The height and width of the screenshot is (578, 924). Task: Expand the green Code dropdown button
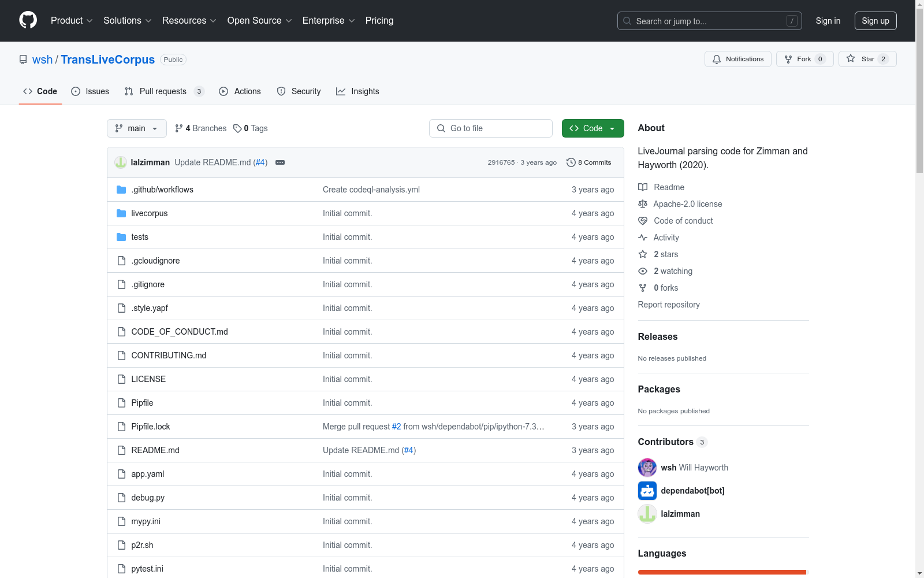(593, 128)
